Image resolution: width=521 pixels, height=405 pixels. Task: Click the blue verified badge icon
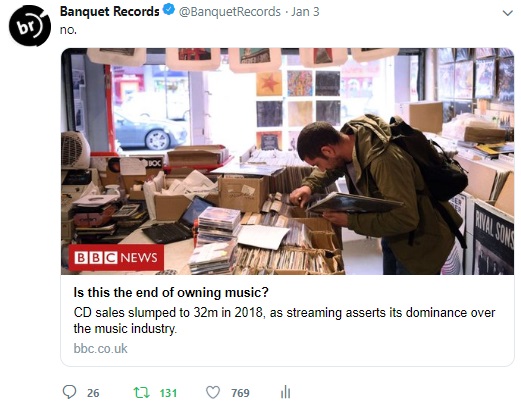pos(169,10)
